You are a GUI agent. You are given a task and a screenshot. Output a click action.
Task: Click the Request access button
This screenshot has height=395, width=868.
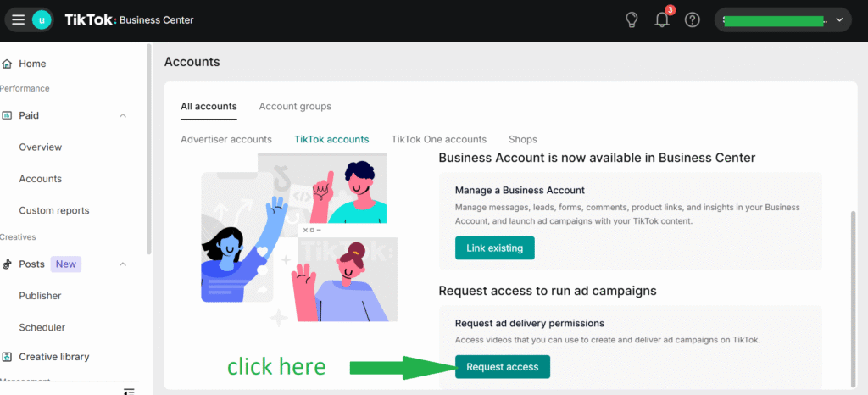pyautogui.click(x=502, y=366)
